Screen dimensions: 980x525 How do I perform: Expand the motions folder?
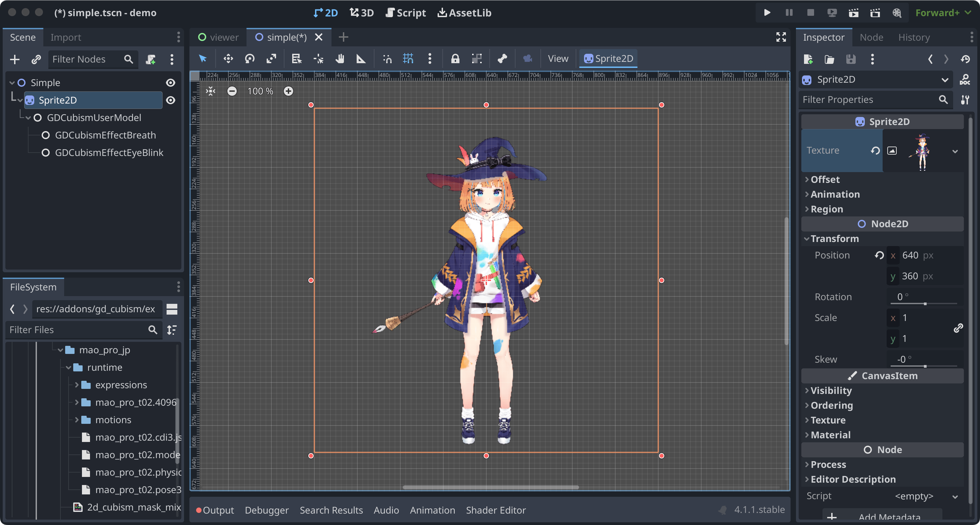click(77, 420)
